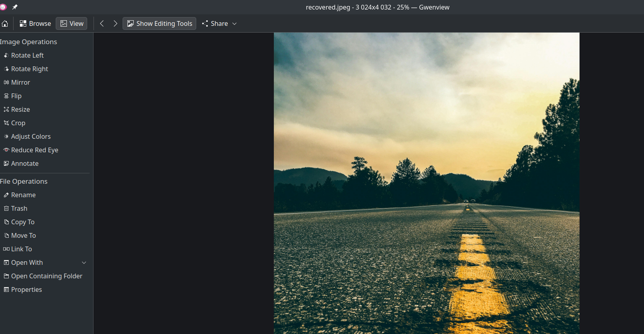
Task: Flip the image vertically
Action: (16, 96)
